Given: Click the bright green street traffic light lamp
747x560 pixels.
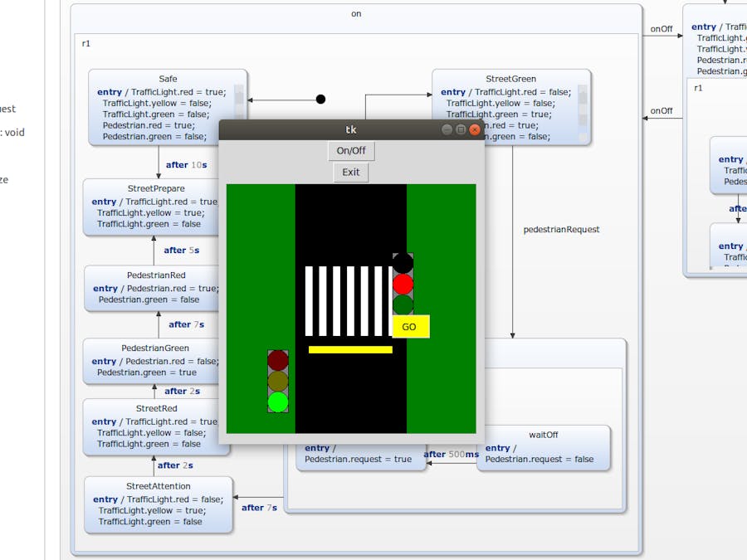Looking at the screenshot, I should coord(278,402).
